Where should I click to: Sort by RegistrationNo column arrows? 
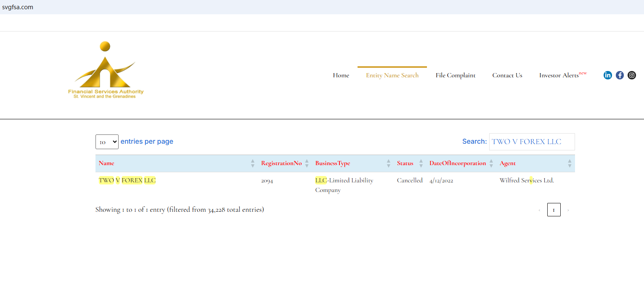(x=307, y=163)
